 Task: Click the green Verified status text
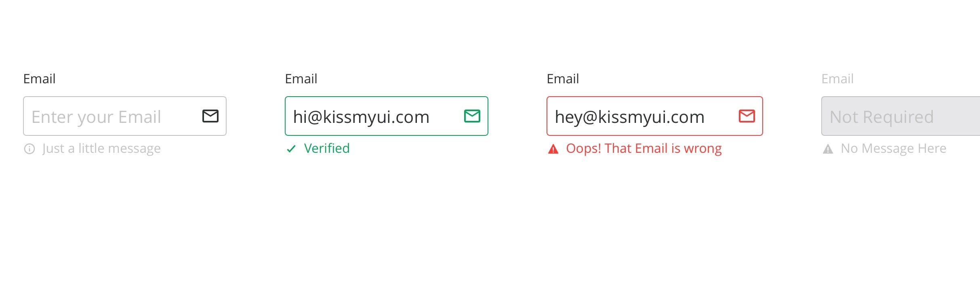click(327, 148)
